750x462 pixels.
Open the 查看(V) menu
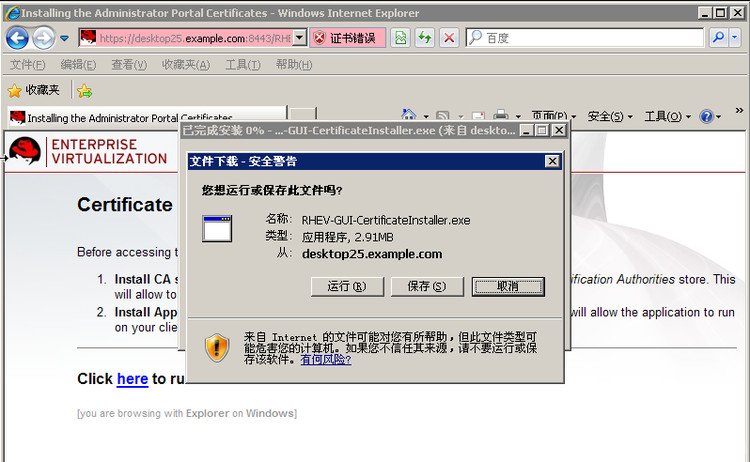(129, 65)
